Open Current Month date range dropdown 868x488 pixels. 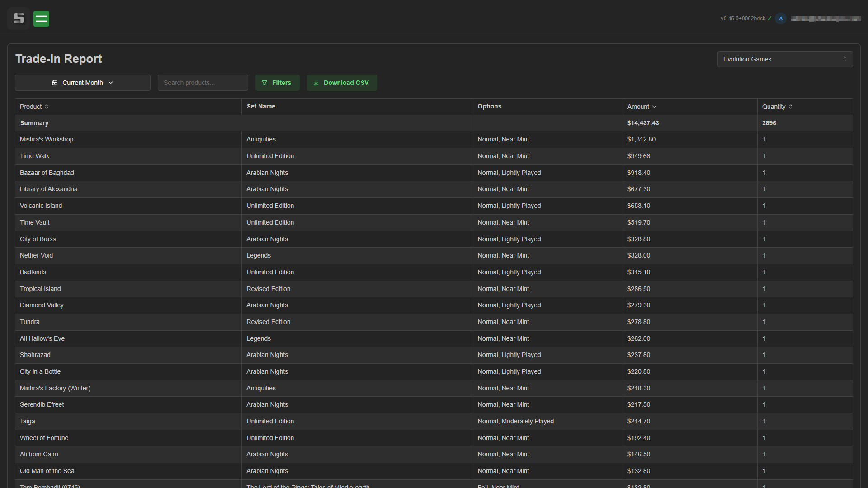83,83
